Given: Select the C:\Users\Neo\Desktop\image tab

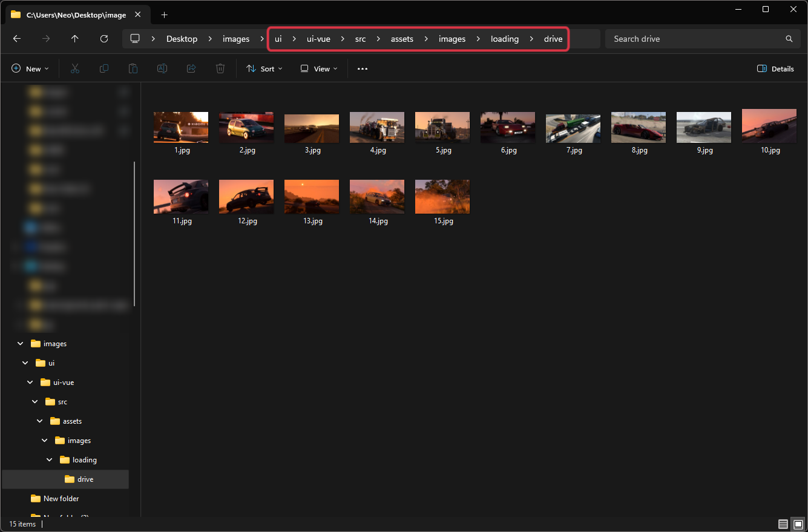Looking at the screenshot, I should pos(76,15).
